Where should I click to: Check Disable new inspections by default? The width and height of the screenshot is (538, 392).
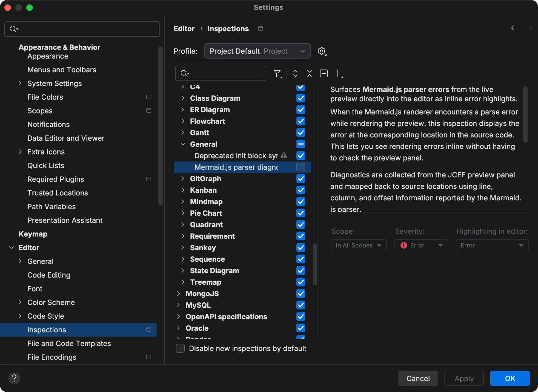click(180, 348)
